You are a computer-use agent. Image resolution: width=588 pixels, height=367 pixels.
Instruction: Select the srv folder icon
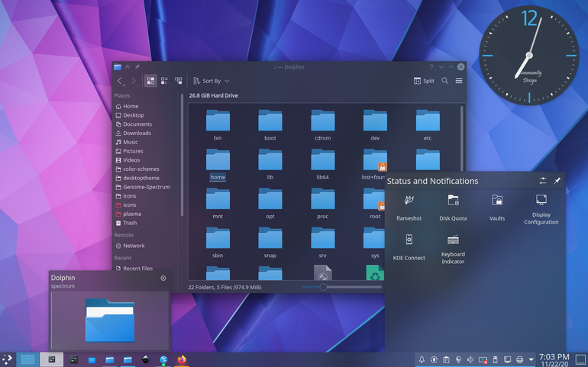click(x=322, y=238)
